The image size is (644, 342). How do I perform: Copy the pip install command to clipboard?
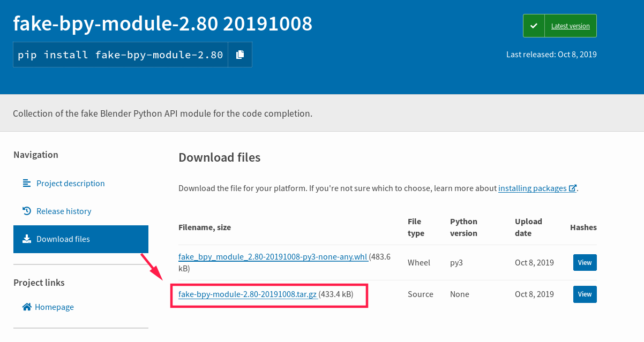pos(240,55)
